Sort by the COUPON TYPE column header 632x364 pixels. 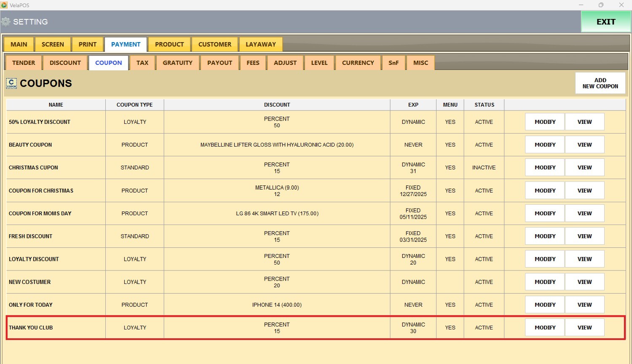click(x=134, y=104)
